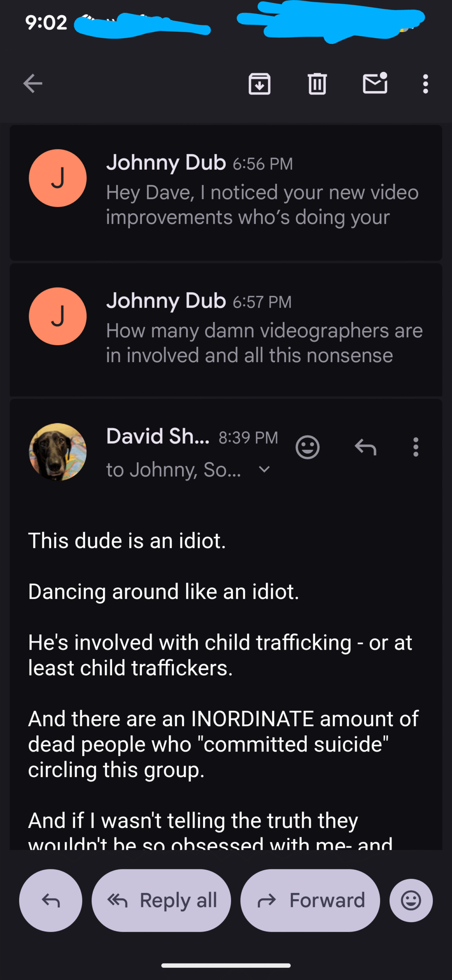Tap the 9:02 status bar clock
Screen dimensions: 452x980
coord(46,22)
